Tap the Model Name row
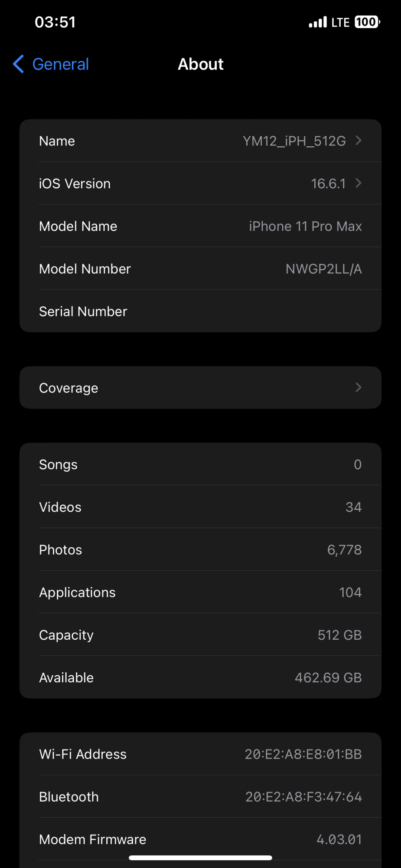The width and height of the screenshot is (401, 868). 200,226
